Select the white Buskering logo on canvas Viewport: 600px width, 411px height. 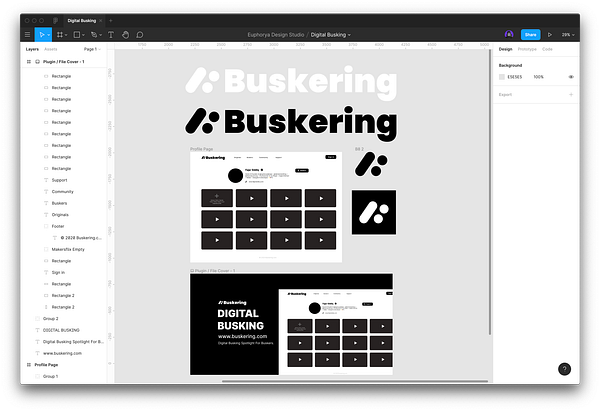click(x=291, y=82)
